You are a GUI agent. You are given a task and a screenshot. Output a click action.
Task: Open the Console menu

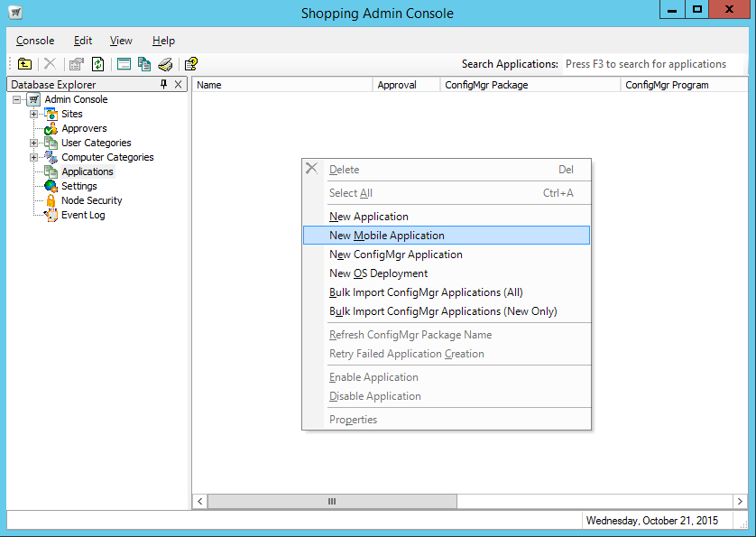tap(35, 41)
